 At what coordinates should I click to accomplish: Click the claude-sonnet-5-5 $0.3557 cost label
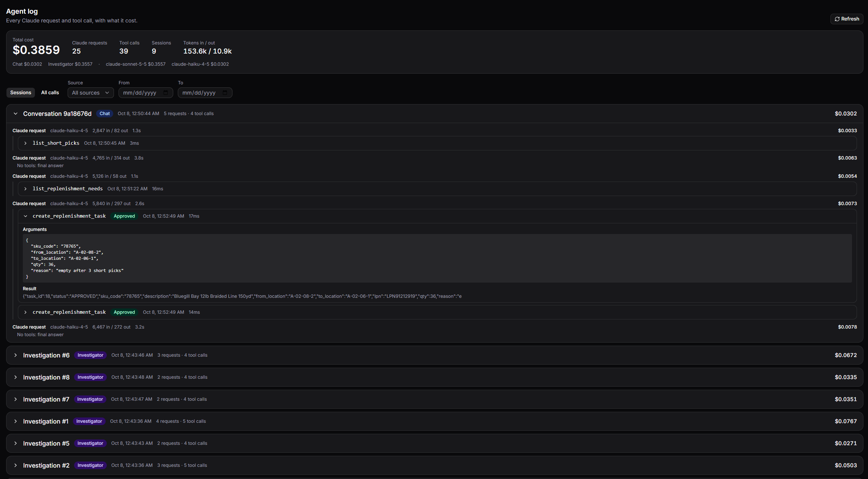point(136,64)
